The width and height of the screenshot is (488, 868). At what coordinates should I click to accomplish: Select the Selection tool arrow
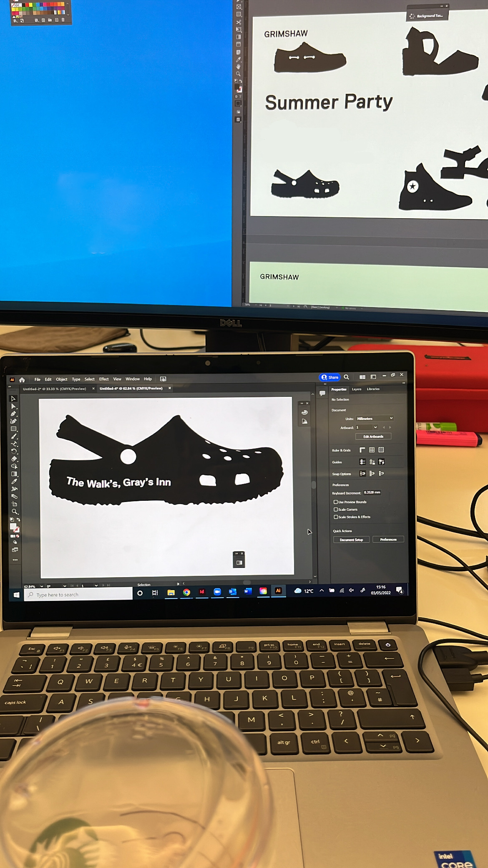(13, 399)
